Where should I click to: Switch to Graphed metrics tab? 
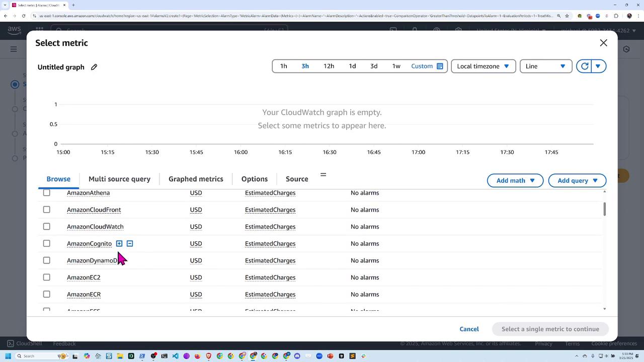click(x=196, y=179)
